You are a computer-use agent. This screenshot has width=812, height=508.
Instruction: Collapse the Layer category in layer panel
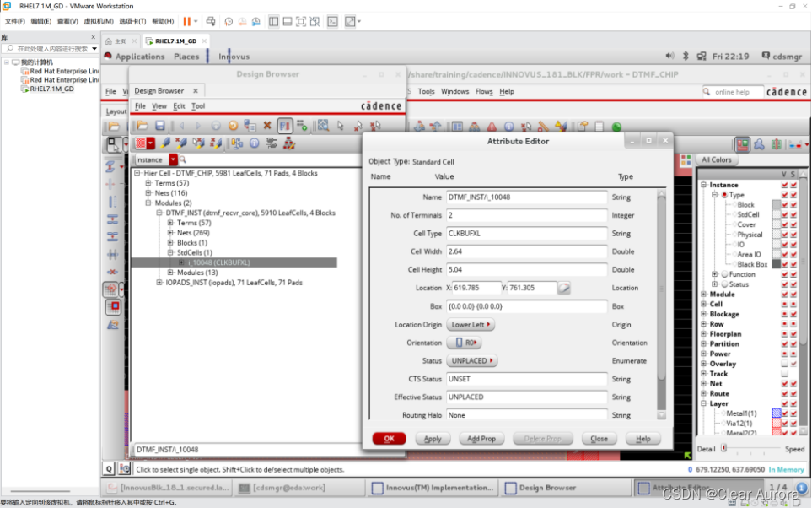[x=704, y=403]
